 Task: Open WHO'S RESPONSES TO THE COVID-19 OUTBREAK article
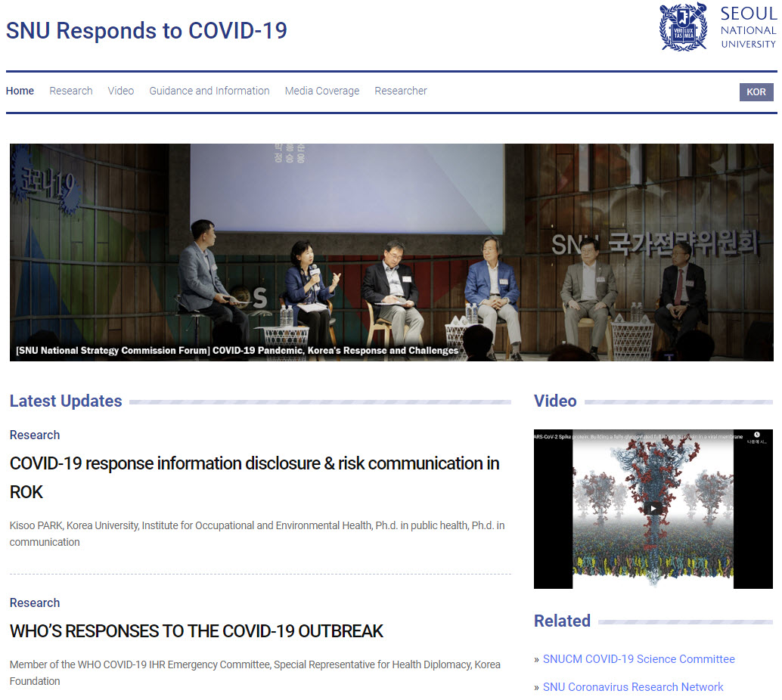click(197, 631)
